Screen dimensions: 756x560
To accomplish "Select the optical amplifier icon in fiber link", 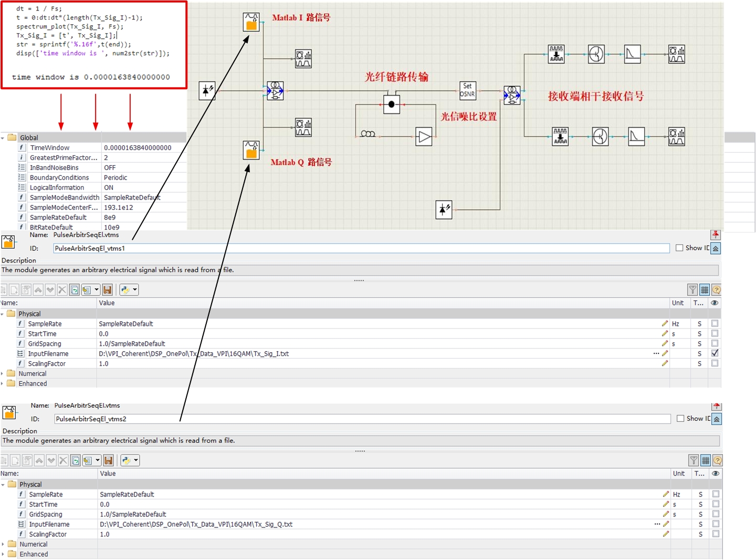I will pyautogui.click(x=424, y=137).
